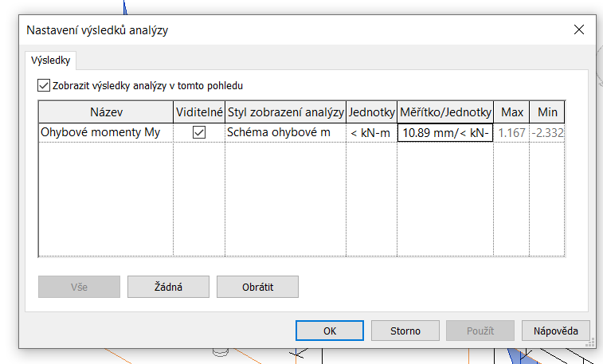Open the 'Schéma ohybové m' style dropdown cell
Screen dimensions: 603x364
(x=285, y=133)
